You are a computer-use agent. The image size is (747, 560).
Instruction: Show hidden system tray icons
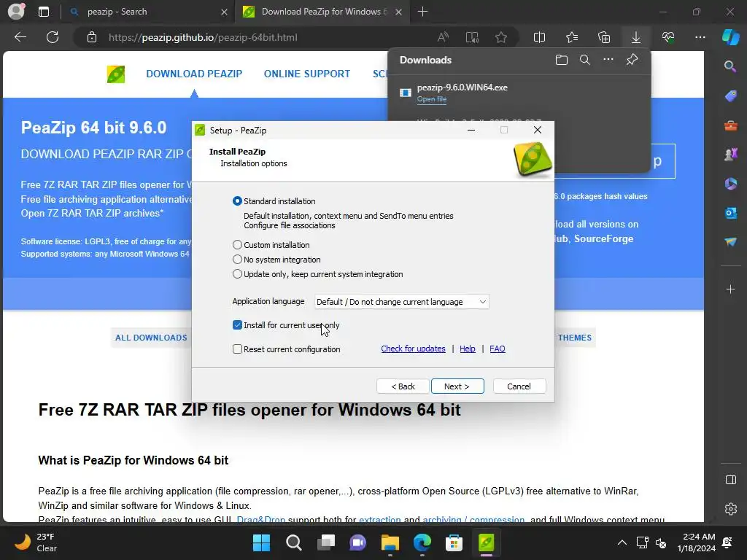pyautogui.click(x=622, y=542)
